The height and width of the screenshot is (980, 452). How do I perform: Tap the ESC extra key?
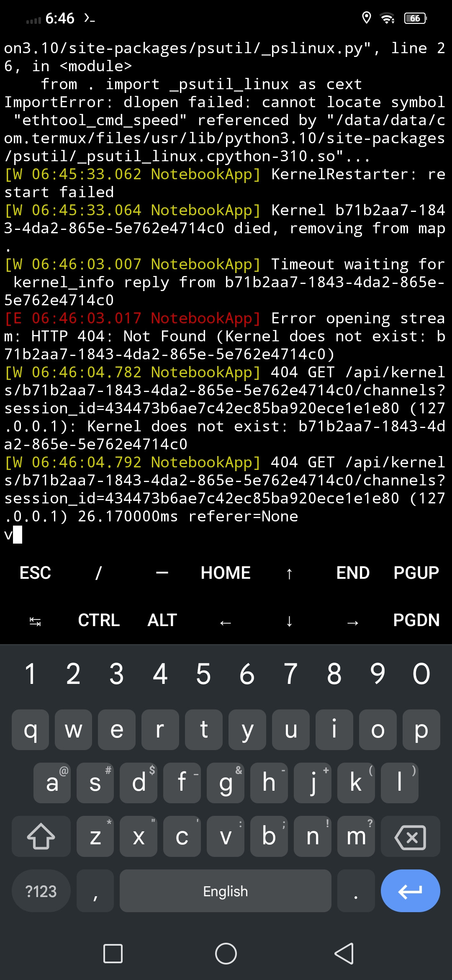35,573
